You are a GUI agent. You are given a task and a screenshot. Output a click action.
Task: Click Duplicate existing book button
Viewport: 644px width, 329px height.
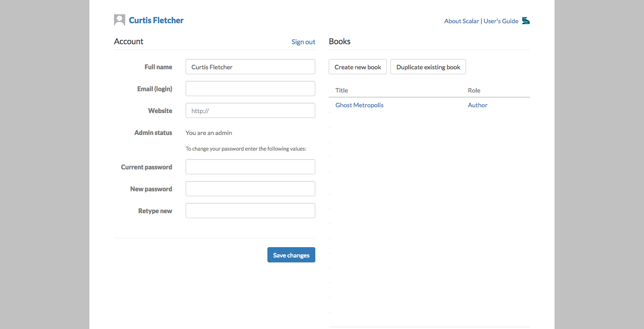point(428,67)
